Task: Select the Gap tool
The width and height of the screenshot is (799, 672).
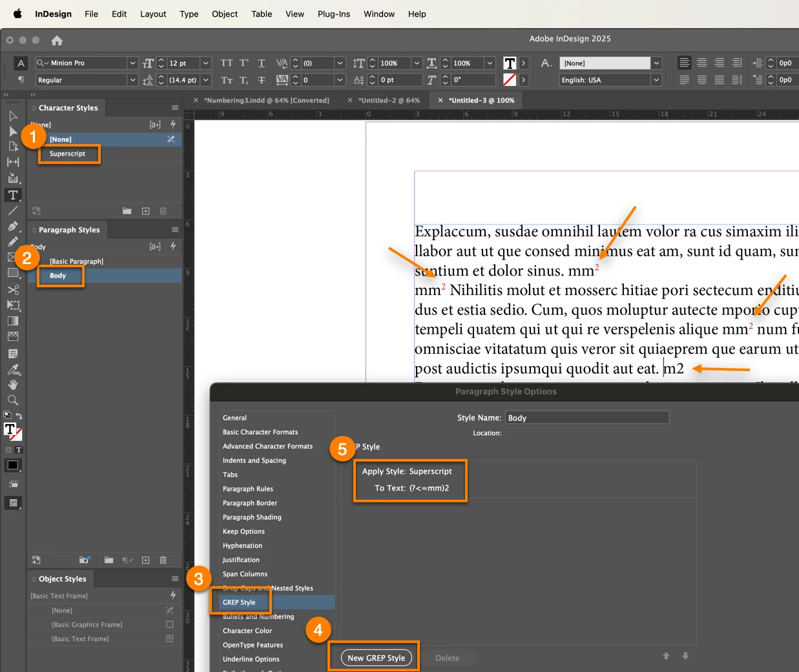Action: point(13,163)
